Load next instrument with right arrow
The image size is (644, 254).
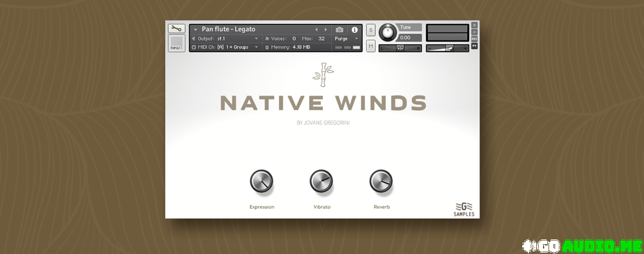pos(326,29)
